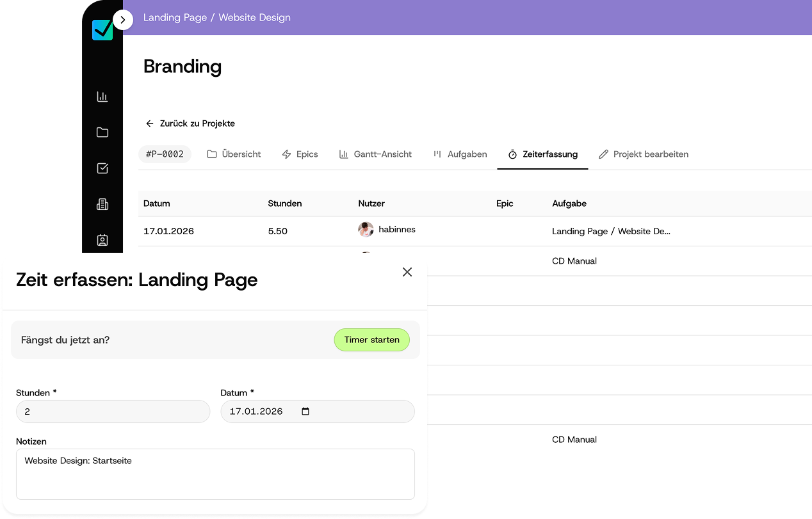Open the building companies sidebar icon
The image size is (812, 519).
(x=102, y=204)
